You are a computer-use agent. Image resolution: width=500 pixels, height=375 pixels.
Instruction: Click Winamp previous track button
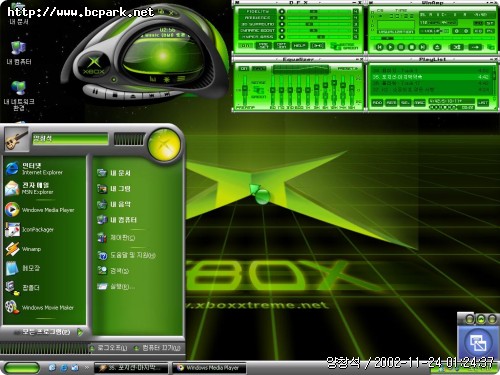[x=379, y=47]
